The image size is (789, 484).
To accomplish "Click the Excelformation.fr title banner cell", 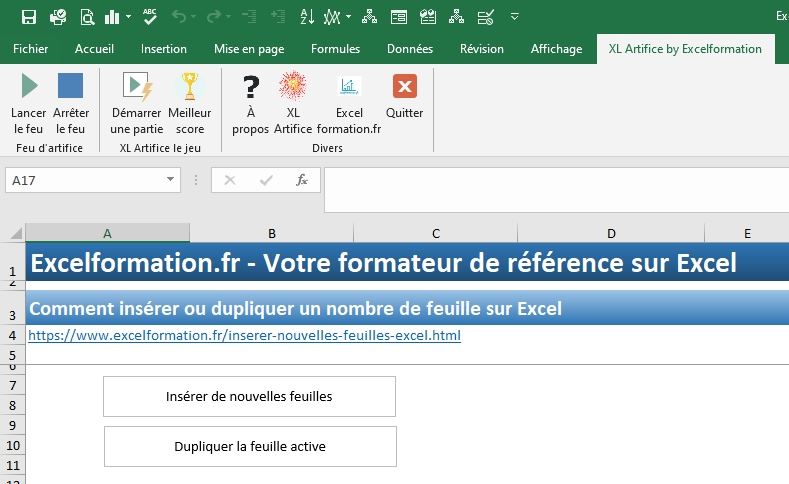I will coord(407,262).
